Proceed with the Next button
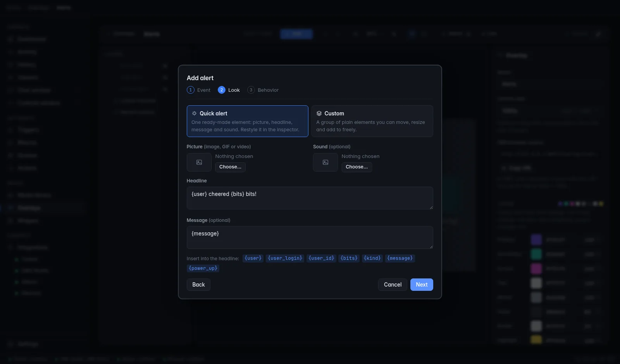 pyautogui.click(x=422, y=285)
